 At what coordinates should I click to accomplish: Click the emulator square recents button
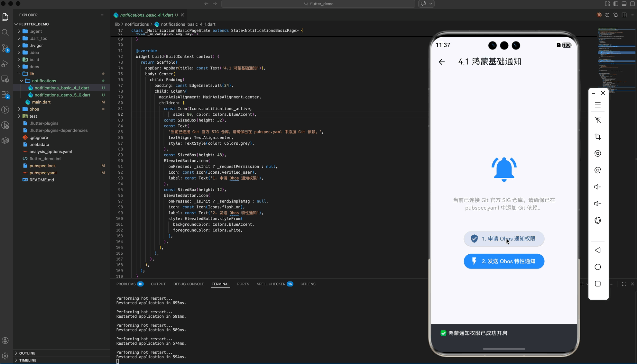(x=598, y=284)
